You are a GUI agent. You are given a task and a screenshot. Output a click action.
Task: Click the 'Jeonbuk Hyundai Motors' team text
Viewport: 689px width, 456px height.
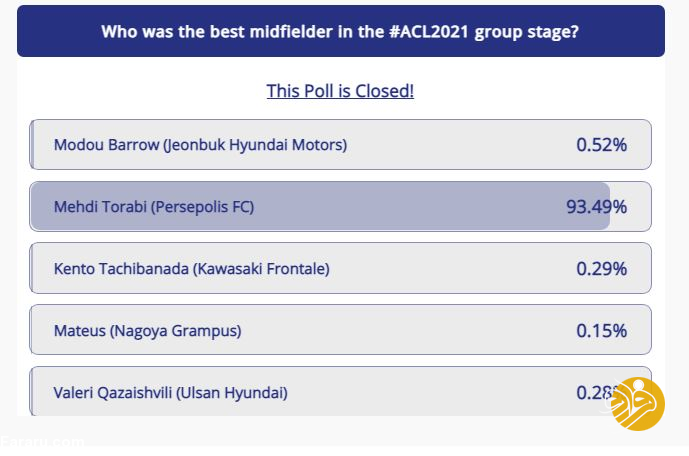click(255, 145)
